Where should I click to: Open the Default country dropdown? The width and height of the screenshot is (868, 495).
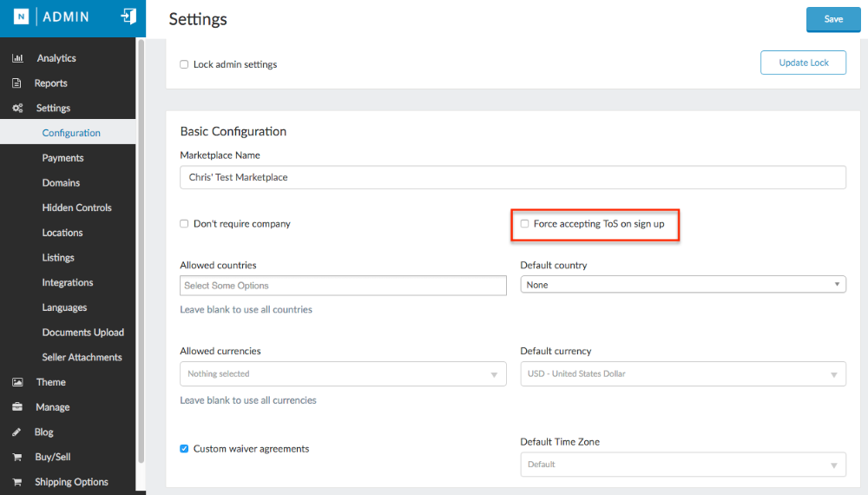(683, 285)
